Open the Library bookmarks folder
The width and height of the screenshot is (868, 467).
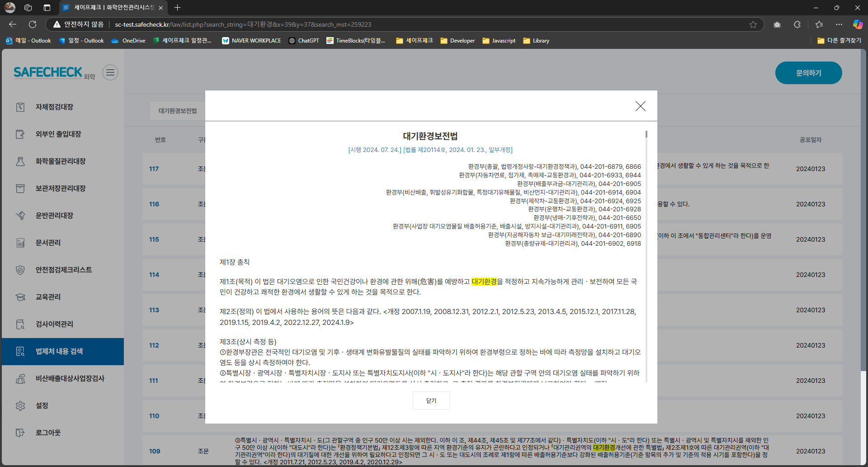[x=536, y=41]
